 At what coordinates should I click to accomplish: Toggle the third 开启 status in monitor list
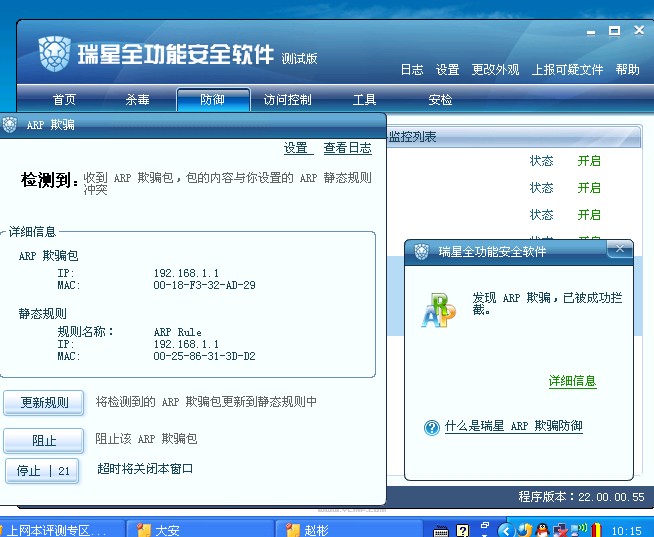[x=589, y=215]
